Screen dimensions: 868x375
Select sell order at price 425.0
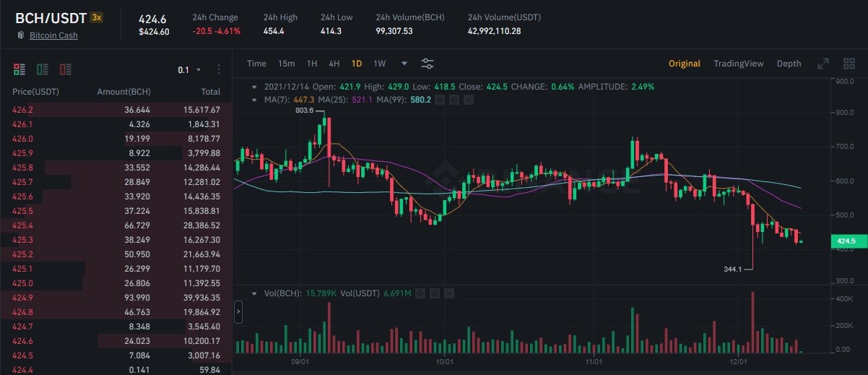click(116, 283)
